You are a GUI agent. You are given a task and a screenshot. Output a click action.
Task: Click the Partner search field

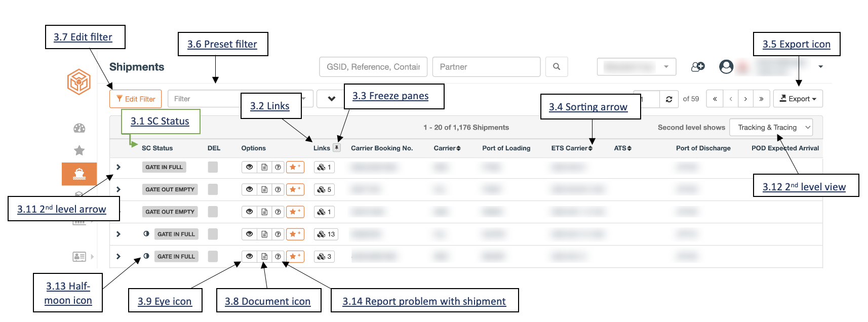(x=486, y=67)
